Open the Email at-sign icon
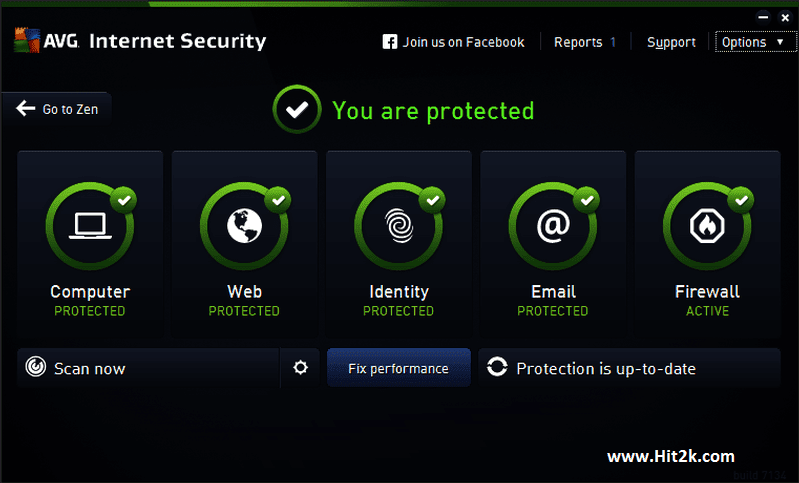The image size is (799, 483). point(553,228)
